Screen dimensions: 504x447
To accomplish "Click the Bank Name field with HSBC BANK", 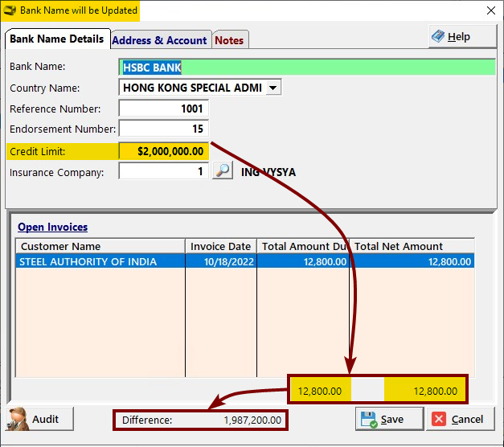I will coord(307,68).
